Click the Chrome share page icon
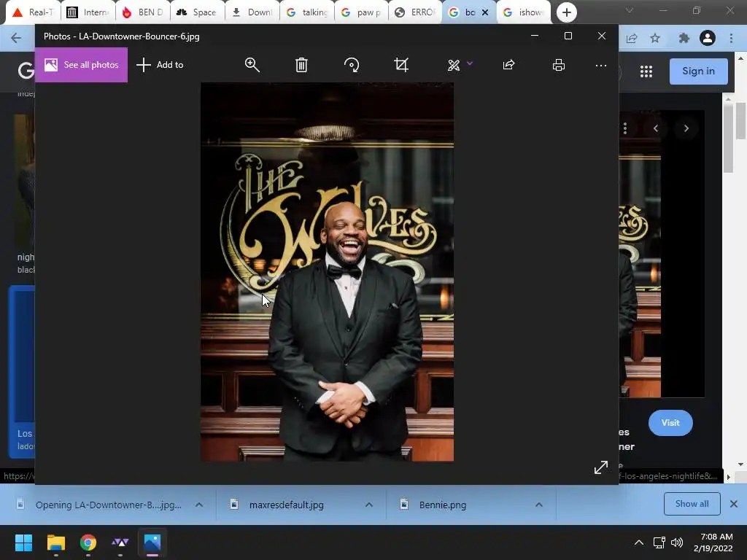The height and width of the screenshot is (560, 747). (632, 38)
